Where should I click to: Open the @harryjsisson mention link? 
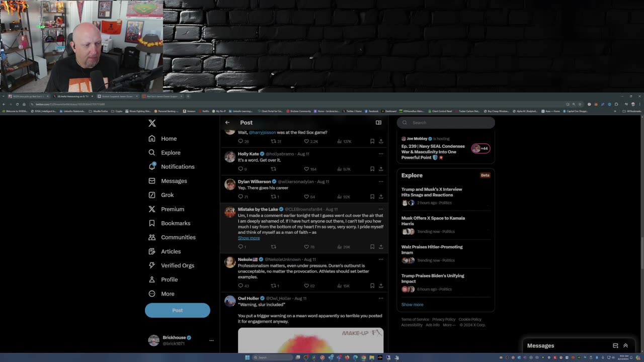pos(262,132)
